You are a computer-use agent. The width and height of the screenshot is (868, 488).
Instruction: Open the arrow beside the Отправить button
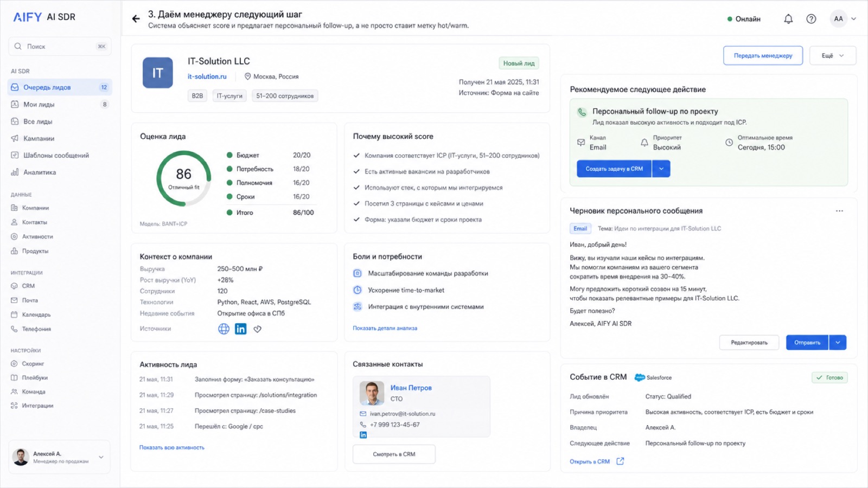[838, 342]
